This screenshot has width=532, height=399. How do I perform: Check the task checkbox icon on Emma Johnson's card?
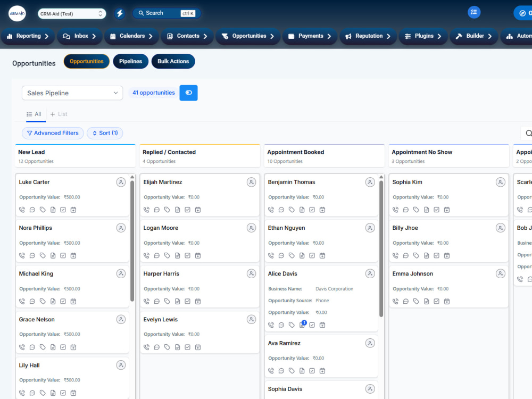coord(437,301)
